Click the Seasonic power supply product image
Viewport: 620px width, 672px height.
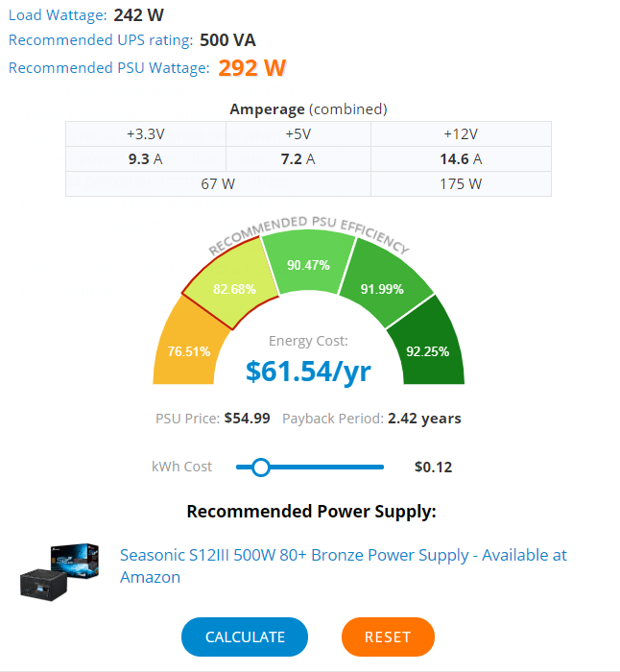[61, 568]
